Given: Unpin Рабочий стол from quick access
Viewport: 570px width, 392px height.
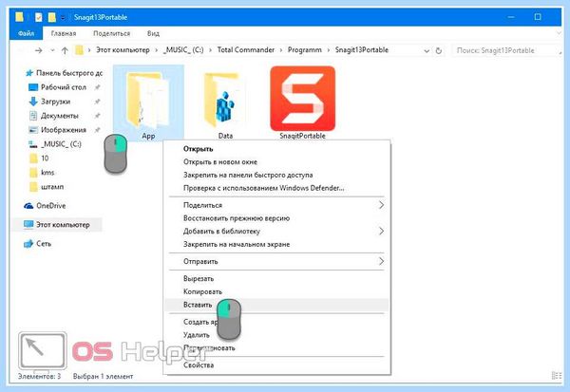Looking at the screenshot, I should [x=97, y=87].
